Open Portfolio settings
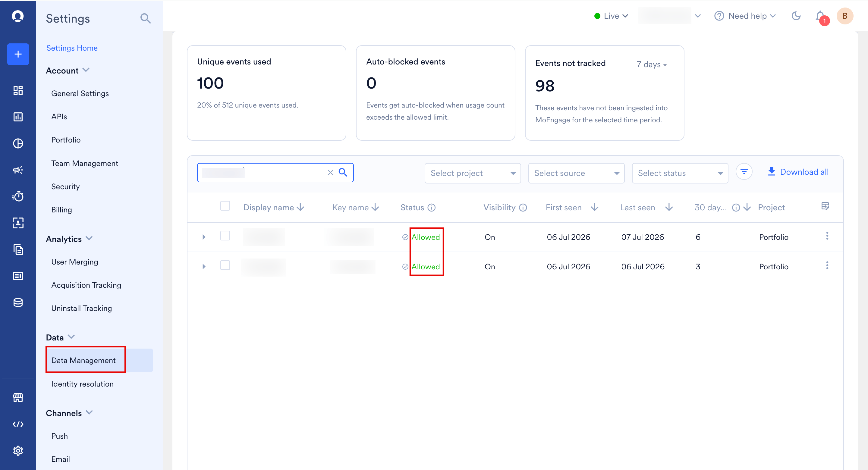 (66, 140)
